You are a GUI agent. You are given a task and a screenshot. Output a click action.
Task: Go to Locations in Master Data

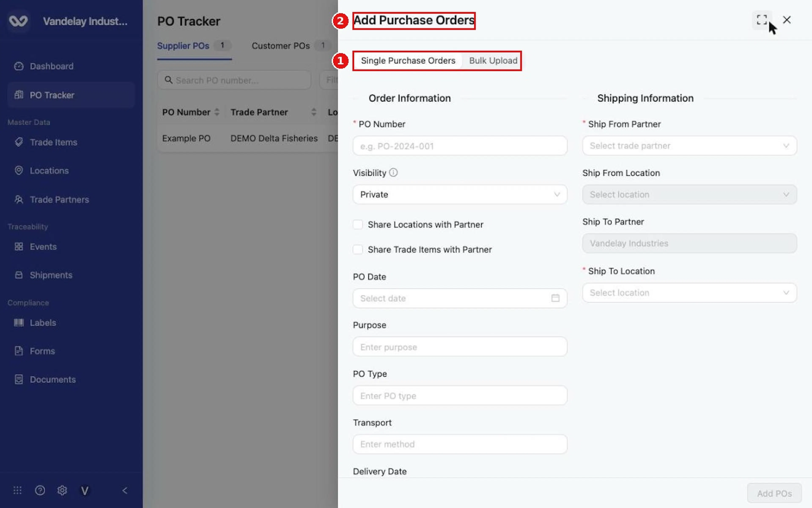pos(71,171)
